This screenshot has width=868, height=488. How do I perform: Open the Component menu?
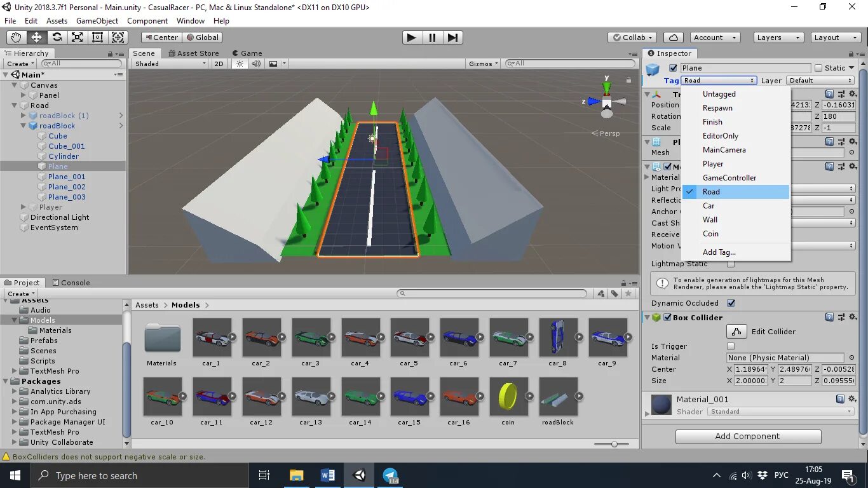pyautogui.click(x=147, y=21)
